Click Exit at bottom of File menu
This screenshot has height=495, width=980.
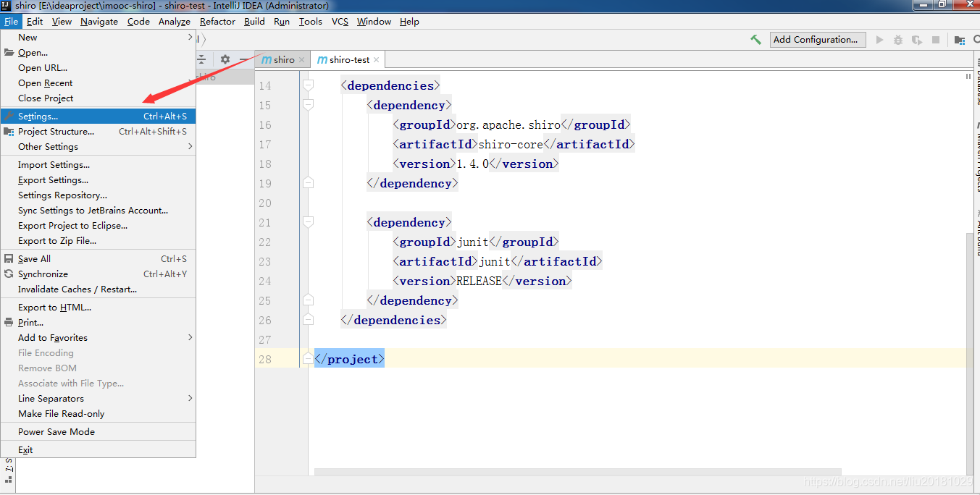99,449
